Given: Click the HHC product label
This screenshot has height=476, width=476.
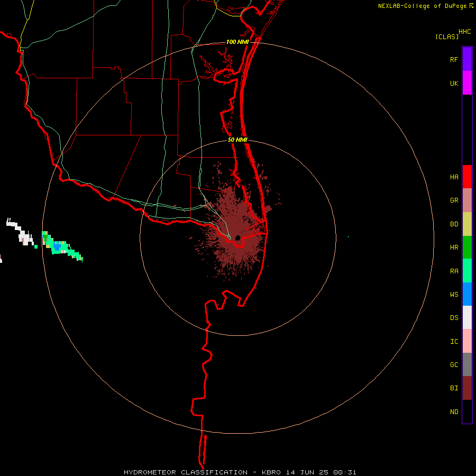Looking at the screenshot, I should [464, 32].
